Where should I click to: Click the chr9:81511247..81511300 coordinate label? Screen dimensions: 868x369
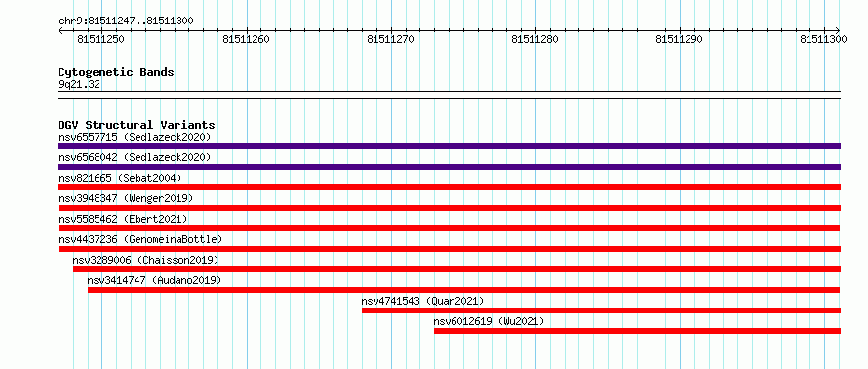[x=126, y=21]
